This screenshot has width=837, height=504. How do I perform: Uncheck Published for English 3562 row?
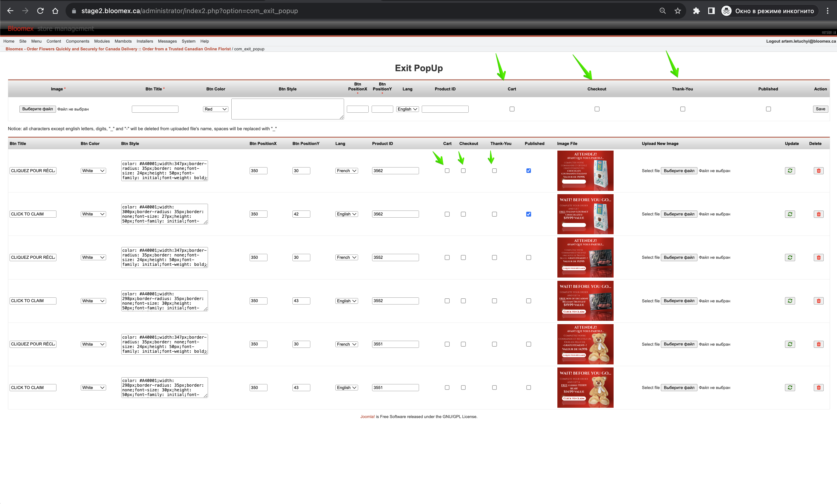tap(528, 214)
